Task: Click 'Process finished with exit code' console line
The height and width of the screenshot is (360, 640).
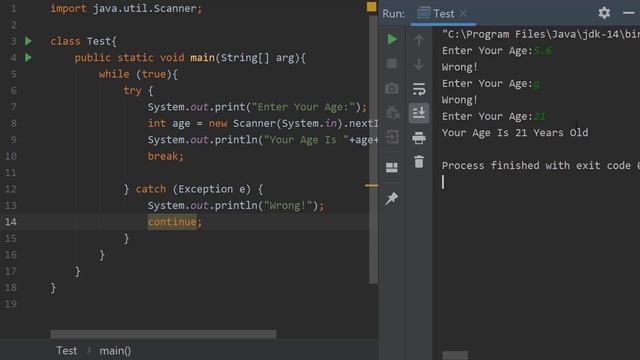Action: coord(536,165)
